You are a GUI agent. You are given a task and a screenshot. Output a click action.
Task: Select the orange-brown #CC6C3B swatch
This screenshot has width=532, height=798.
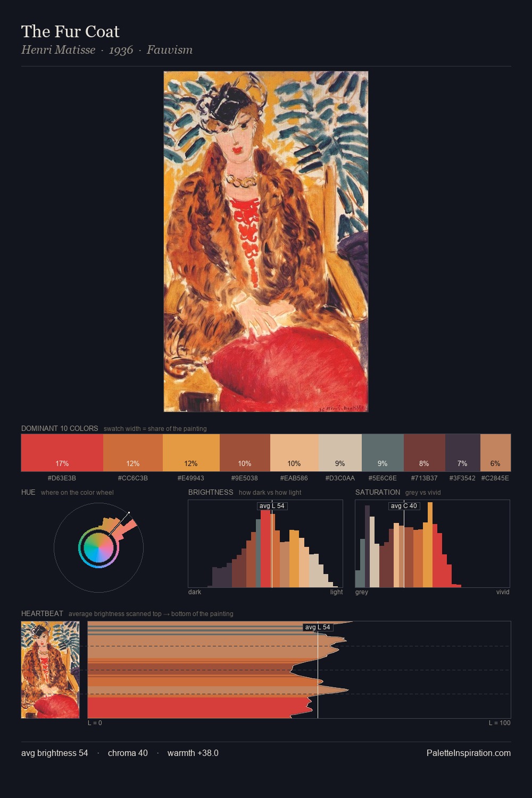133,453
